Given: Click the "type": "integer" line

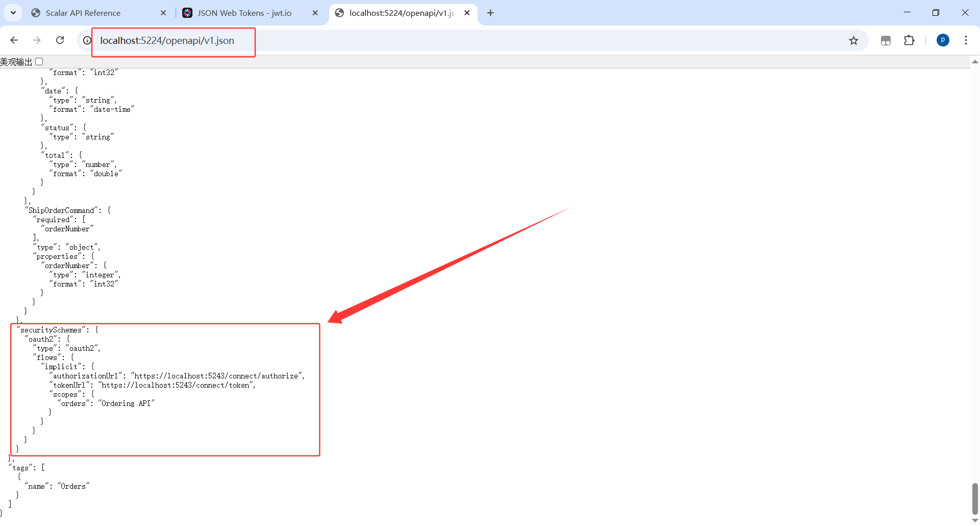Looking at the screenshot, I should click(x=85, y=275).
